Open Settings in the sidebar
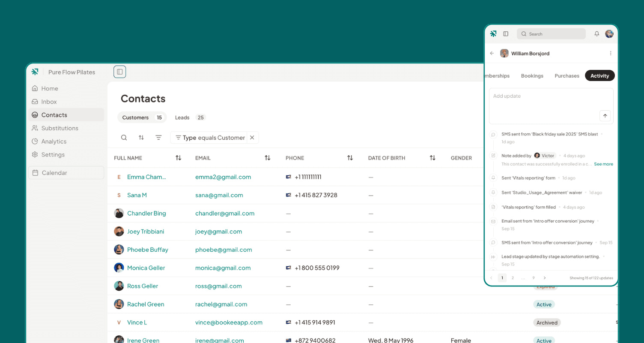Image resolution: width=644 pixels, height=343 pixels. coord(66,155)
